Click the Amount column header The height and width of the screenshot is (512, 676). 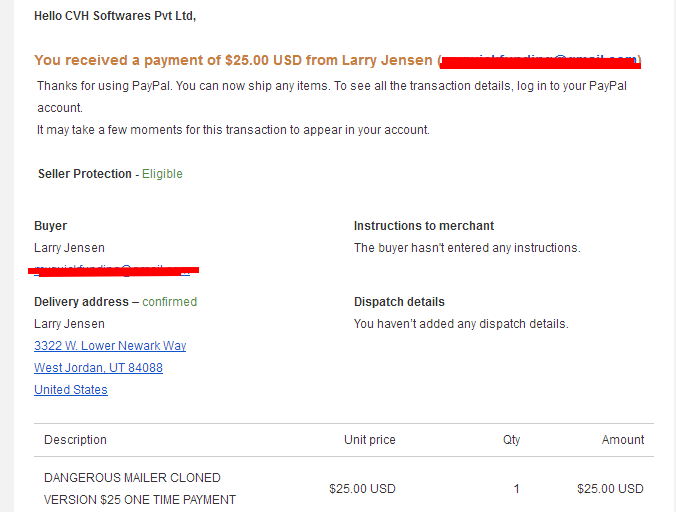[x=623, y=440]
